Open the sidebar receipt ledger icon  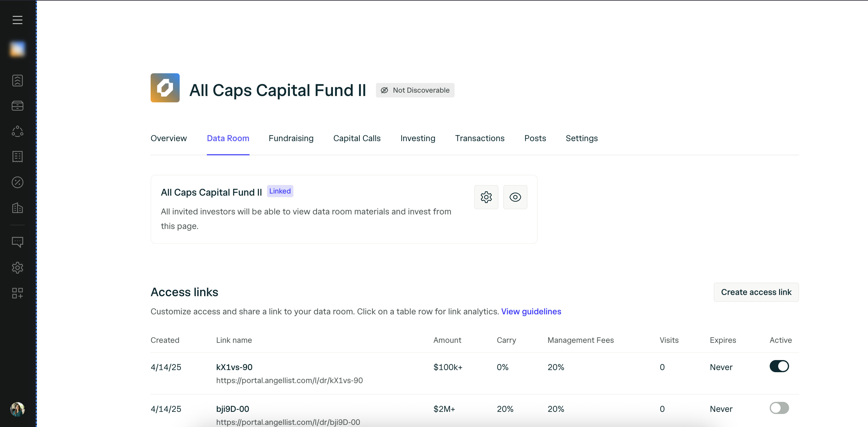coord(18,157)
